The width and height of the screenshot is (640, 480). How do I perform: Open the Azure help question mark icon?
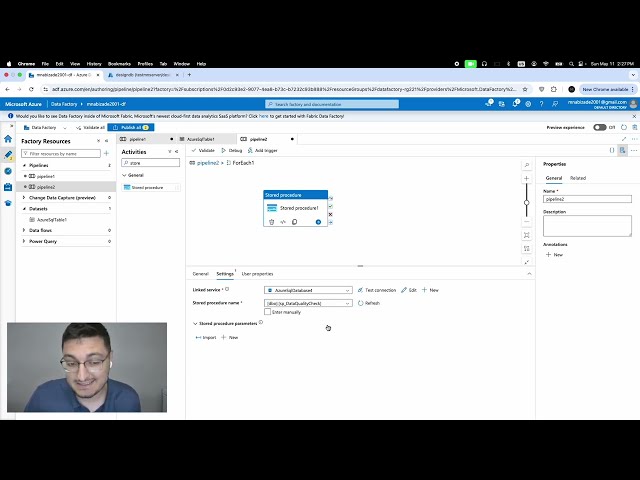tap(541, 104)
